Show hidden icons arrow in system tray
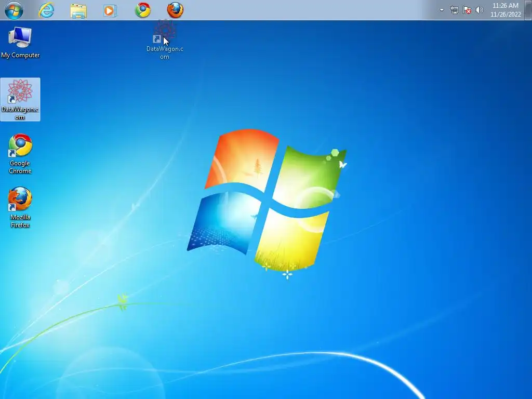Screen dimensions: 532x399 (x=442, y=10)
